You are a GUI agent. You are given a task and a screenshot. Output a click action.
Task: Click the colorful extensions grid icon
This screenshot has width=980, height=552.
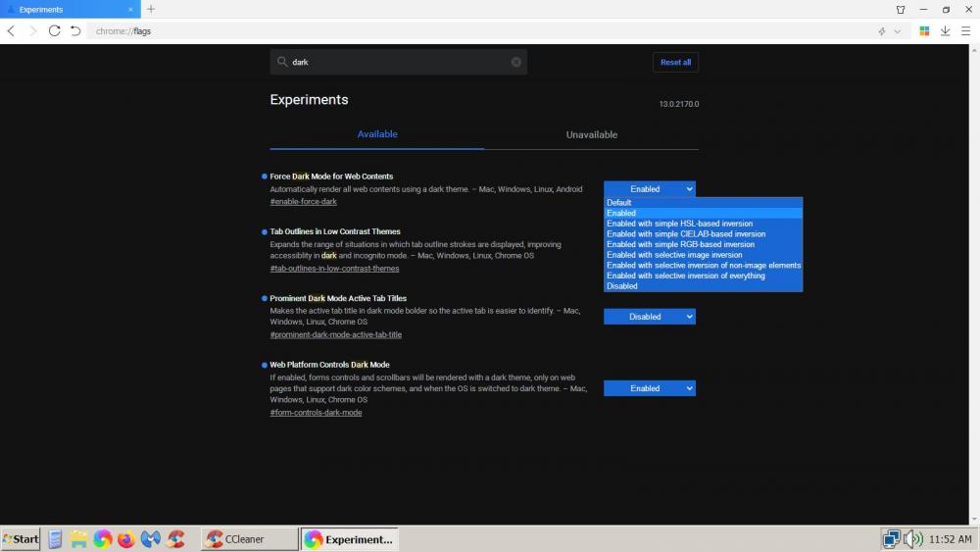[x=924, y=31]
